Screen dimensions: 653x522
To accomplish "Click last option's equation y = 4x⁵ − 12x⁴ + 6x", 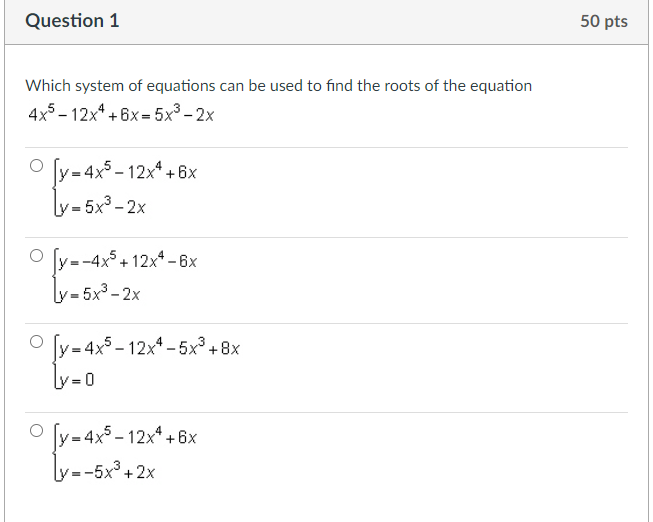I will 128,436.
